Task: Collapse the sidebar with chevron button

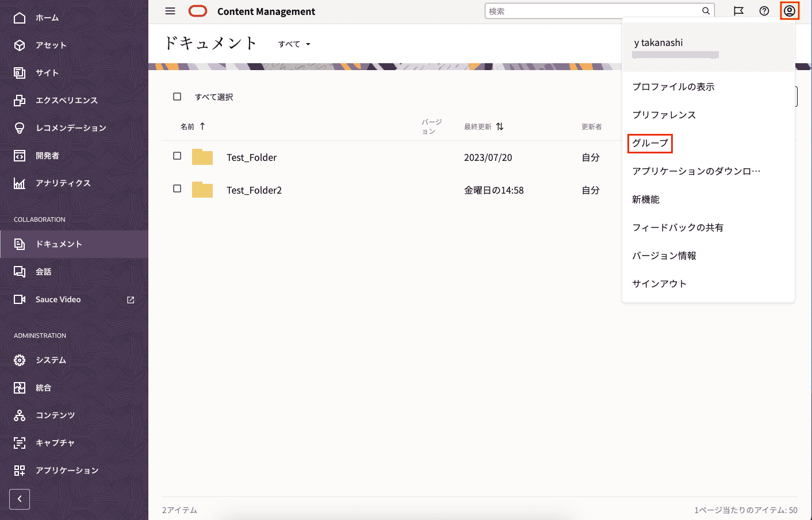Action: (x=20, y=499)
